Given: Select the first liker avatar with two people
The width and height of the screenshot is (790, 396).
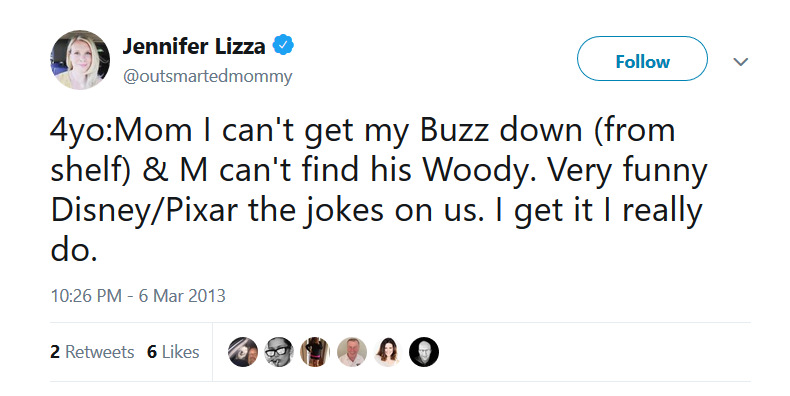Looking at the screenshot, I should (243, 352).
